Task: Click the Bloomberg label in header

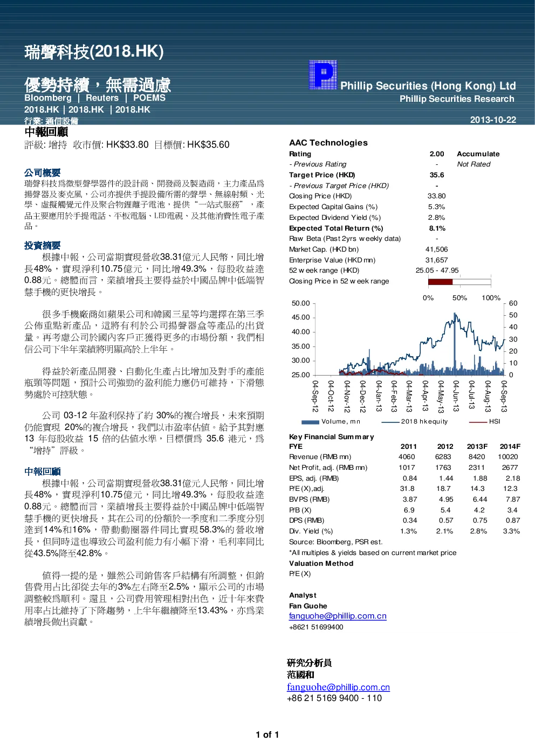Action: [x=48, y=98]
